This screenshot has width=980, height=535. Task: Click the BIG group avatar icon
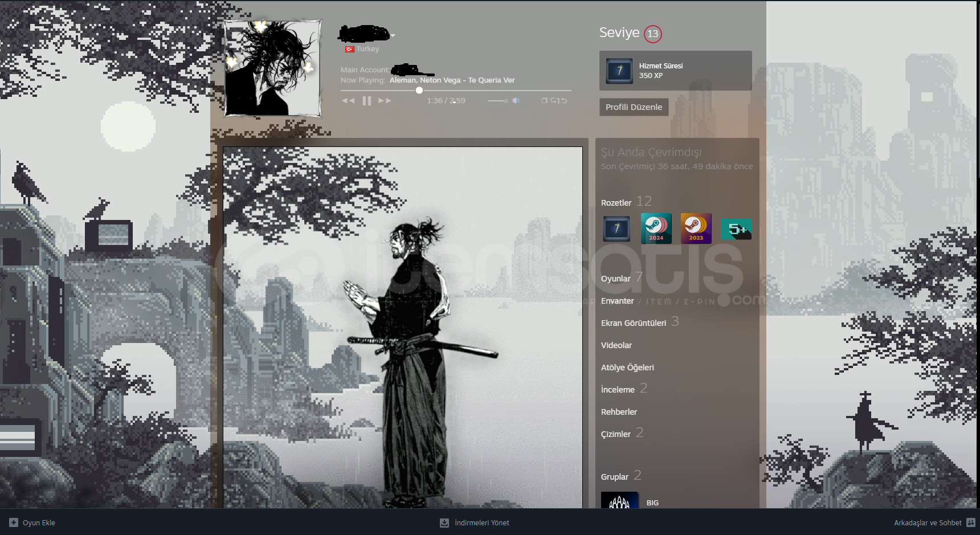619,500
